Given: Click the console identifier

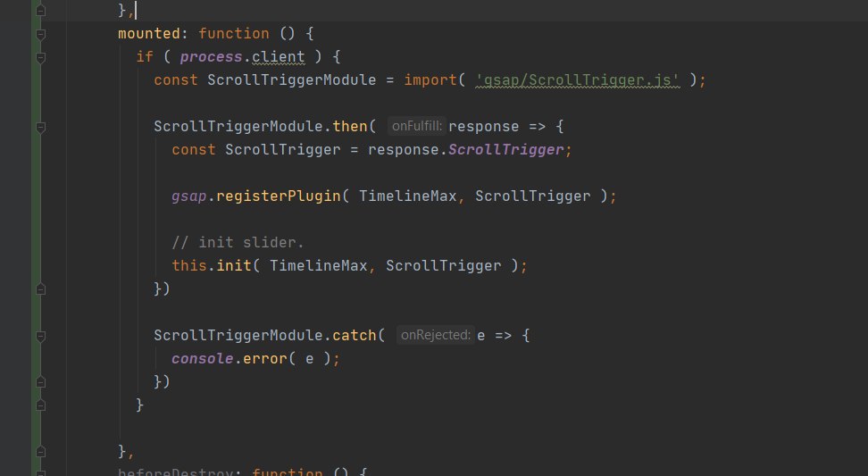Looking at the screenshot, I should coord(202,359).
